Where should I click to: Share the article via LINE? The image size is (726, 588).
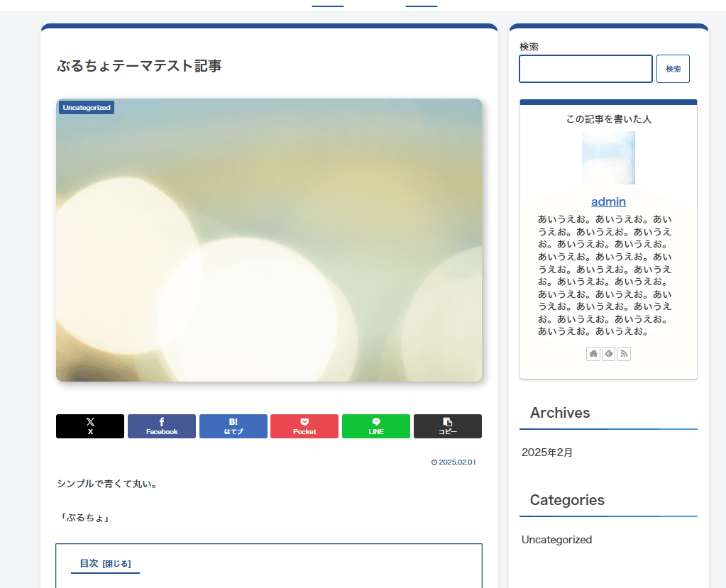point(376,426)
